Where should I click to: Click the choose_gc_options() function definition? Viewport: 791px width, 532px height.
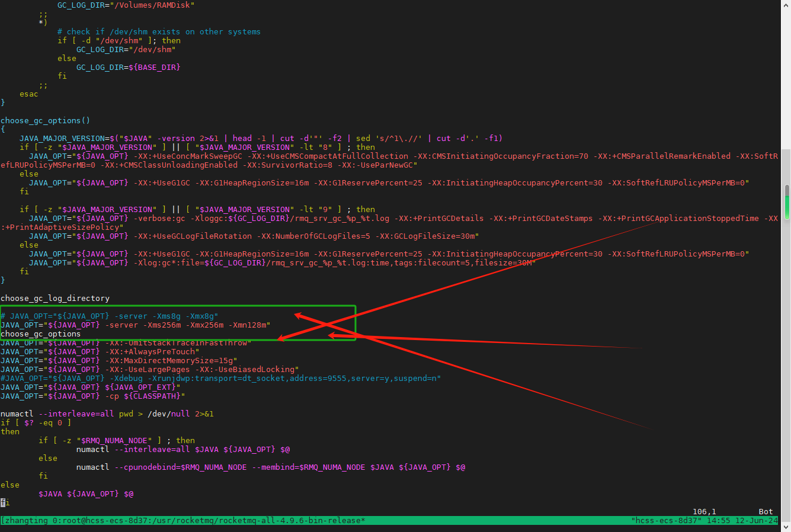tap(45, 120)
